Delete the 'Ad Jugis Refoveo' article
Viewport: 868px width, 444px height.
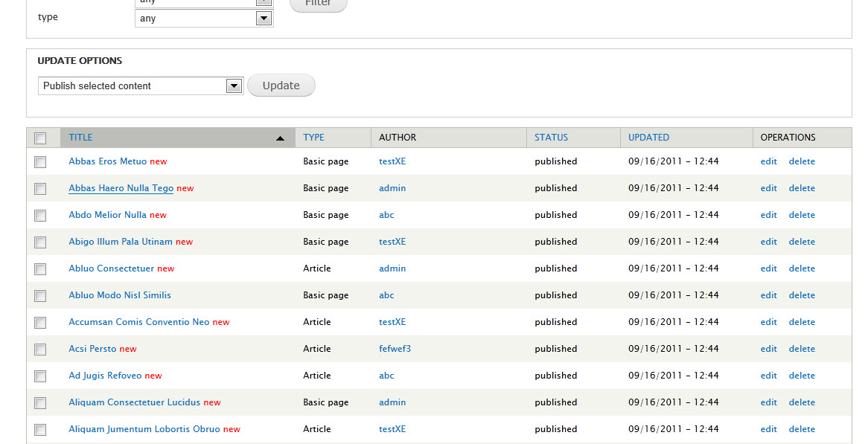point(802,376)
